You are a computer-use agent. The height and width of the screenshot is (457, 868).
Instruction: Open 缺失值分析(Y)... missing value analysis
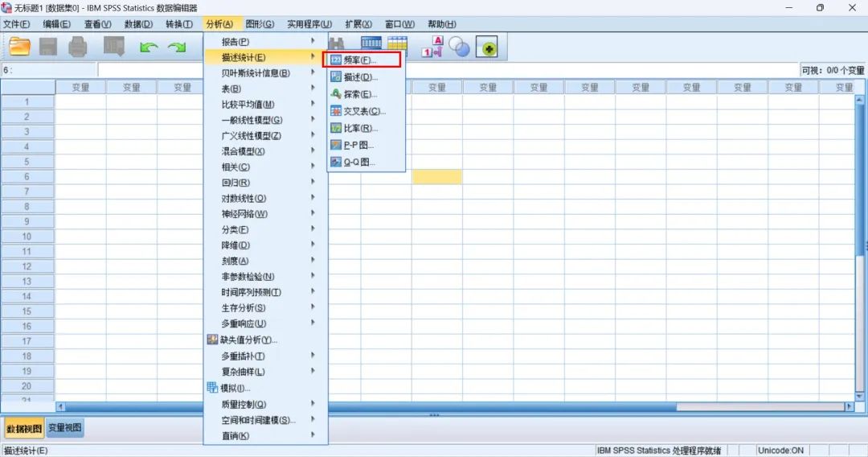point(266,340)
